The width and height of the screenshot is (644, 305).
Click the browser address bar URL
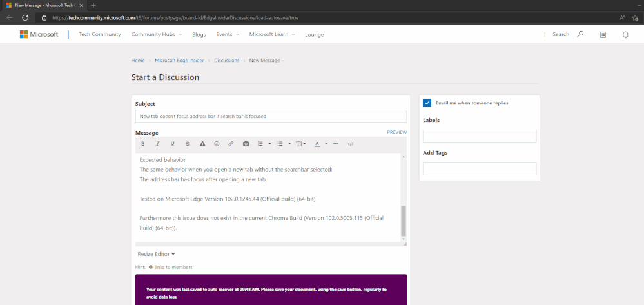pyautogui.click(x=175, y=17)
